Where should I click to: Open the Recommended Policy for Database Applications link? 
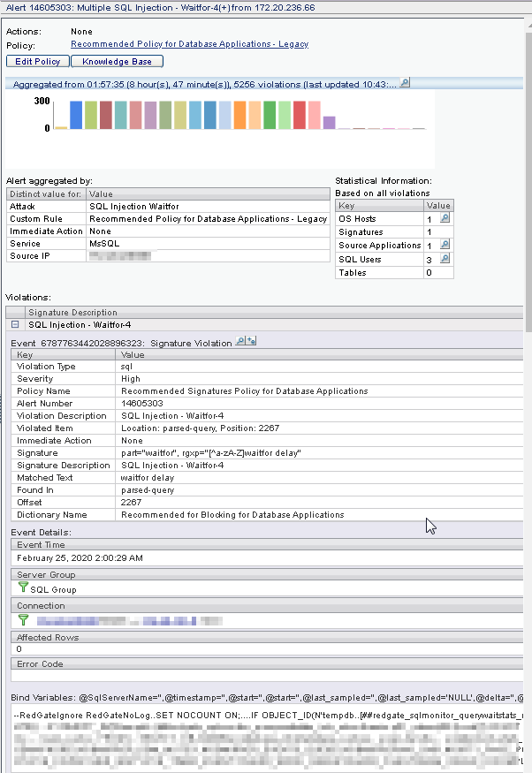(x=190, y=44)
